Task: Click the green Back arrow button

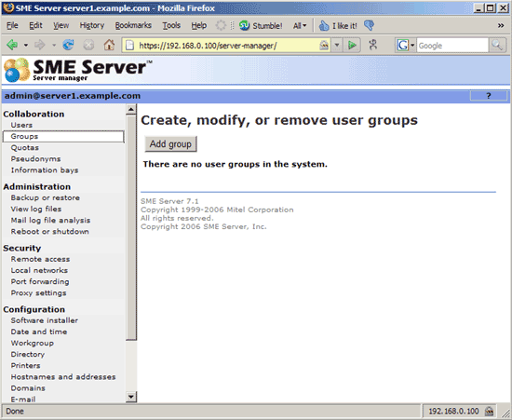Action: click(x=12, y=45)
